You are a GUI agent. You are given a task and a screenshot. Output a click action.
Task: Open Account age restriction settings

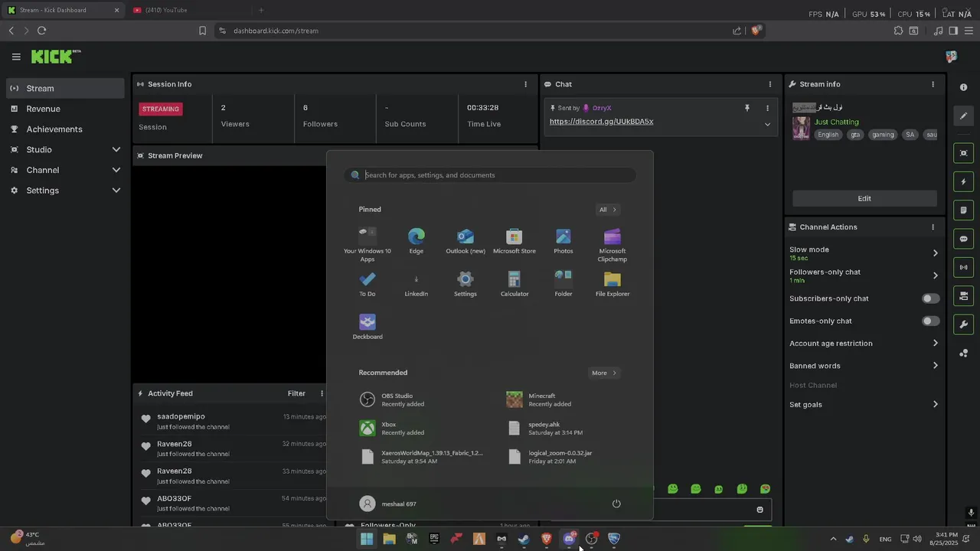coord(864,344)
